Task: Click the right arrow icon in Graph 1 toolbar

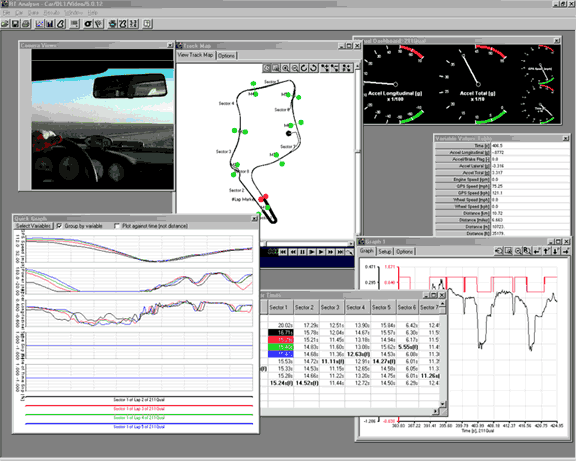Action: (x=566, y=251)
